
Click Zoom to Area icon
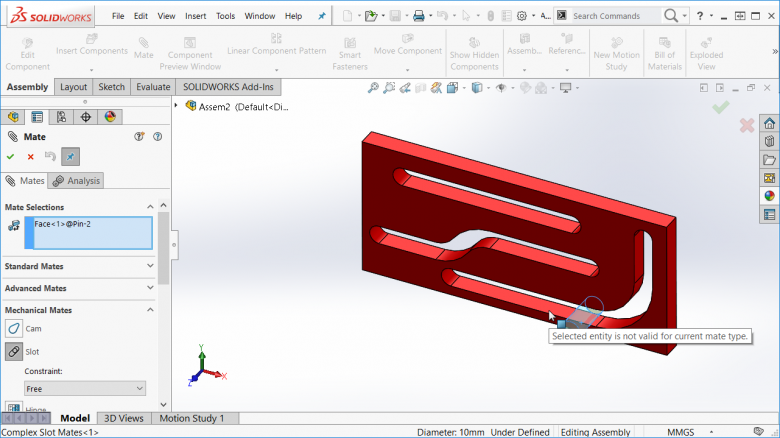[x=389, y=88]
